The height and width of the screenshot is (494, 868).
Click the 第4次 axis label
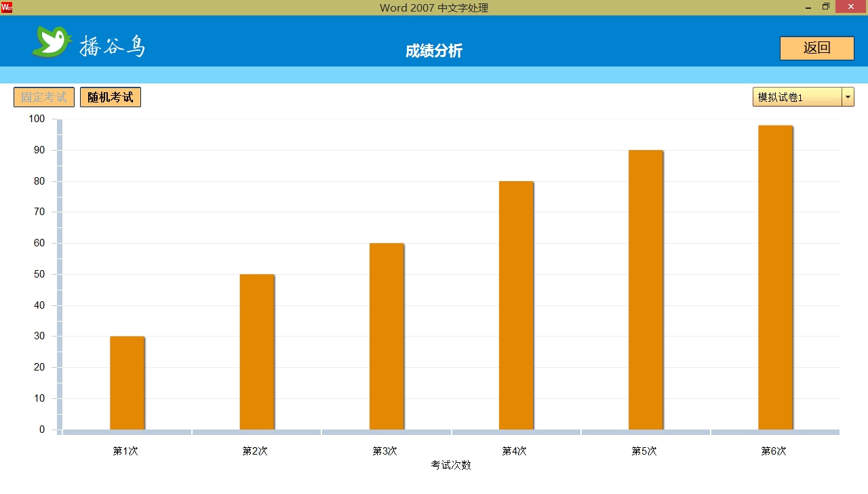(x=514, y=451)
